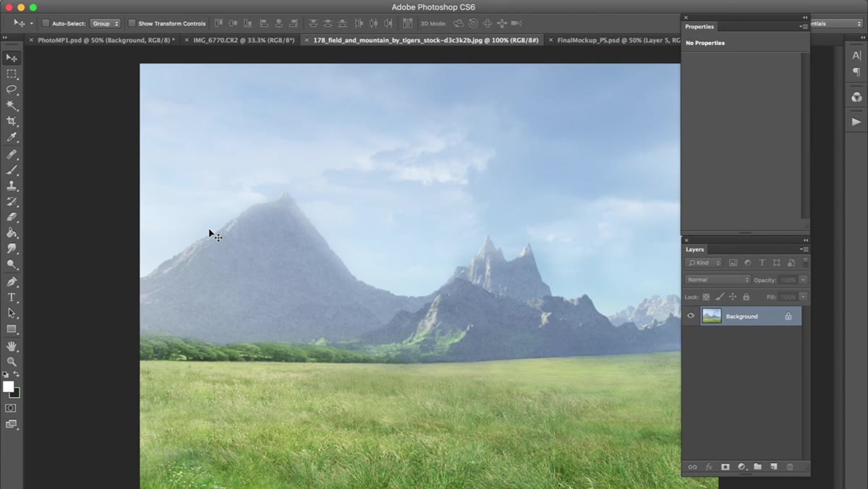Image resolution: width=868 pixels, height=489 pixels.
Task: Create a new group folder
Action: click(757, 467)
